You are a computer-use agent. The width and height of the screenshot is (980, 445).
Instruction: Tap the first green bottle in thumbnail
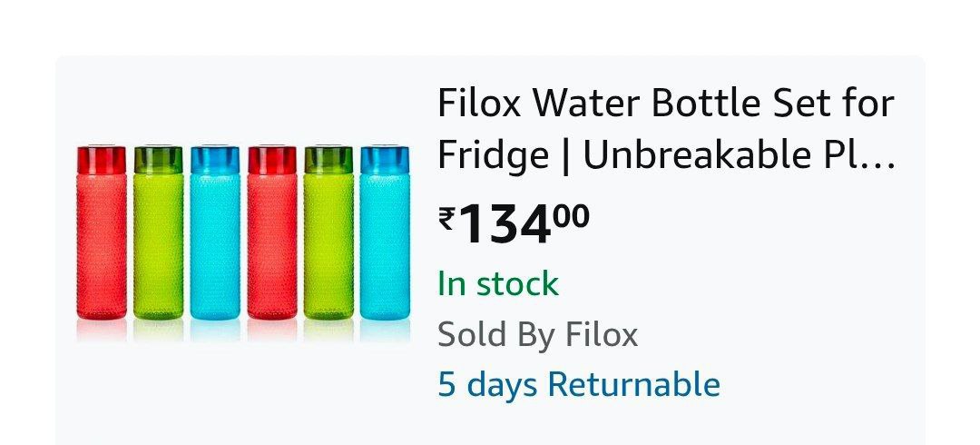158,232
